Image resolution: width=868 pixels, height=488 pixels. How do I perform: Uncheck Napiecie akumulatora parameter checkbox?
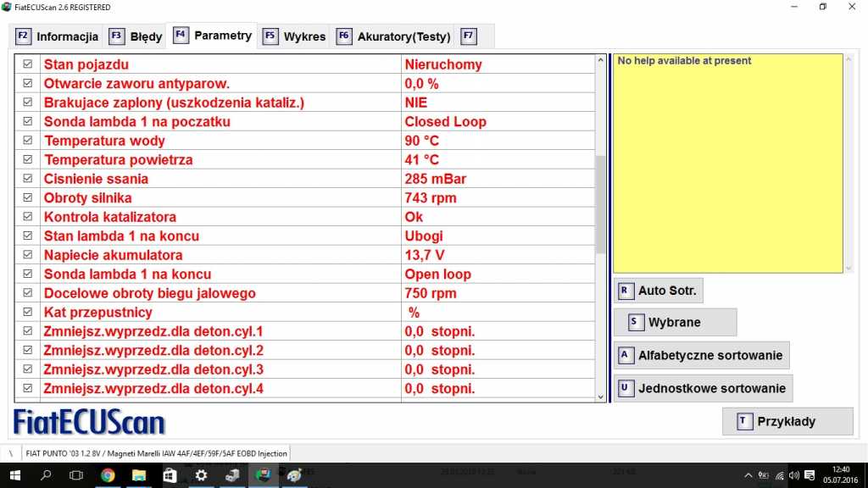tap(28, 255)
